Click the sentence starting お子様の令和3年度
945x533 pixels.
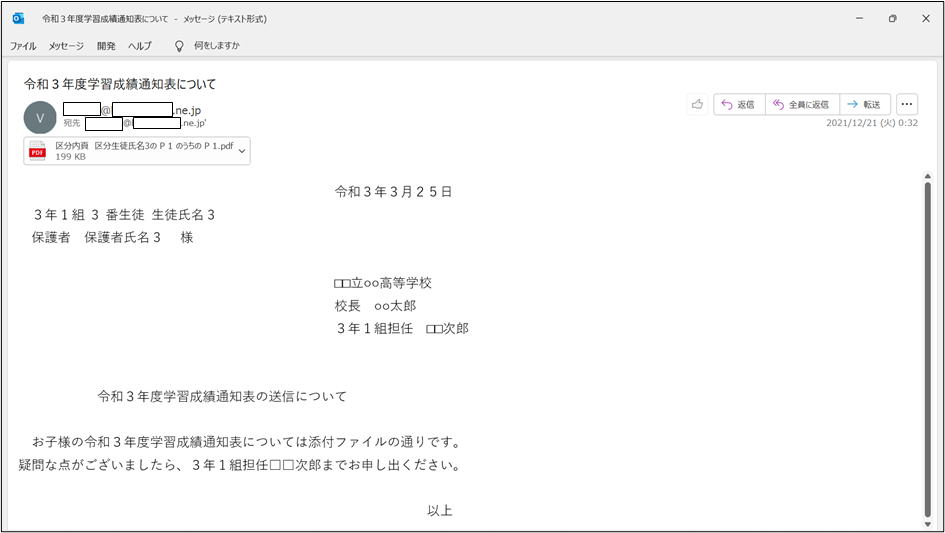246,442
